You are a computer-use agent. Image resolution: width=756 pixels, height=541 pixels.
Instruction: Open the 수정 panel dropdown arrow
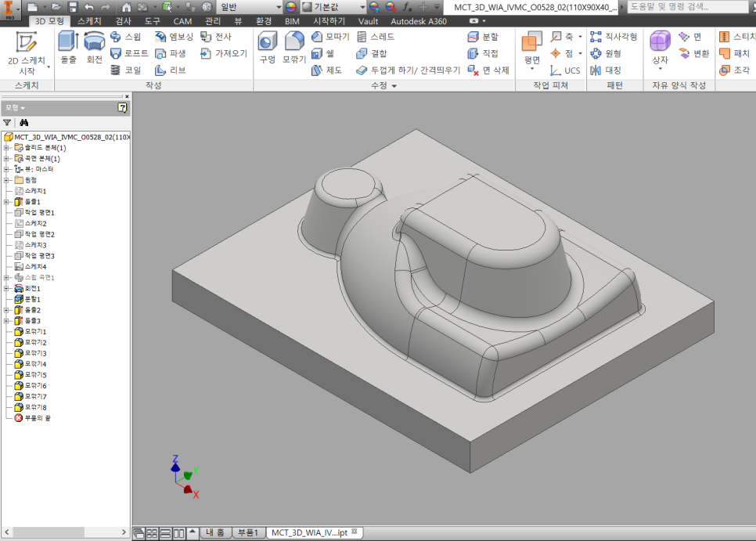[x=394, y=86]
